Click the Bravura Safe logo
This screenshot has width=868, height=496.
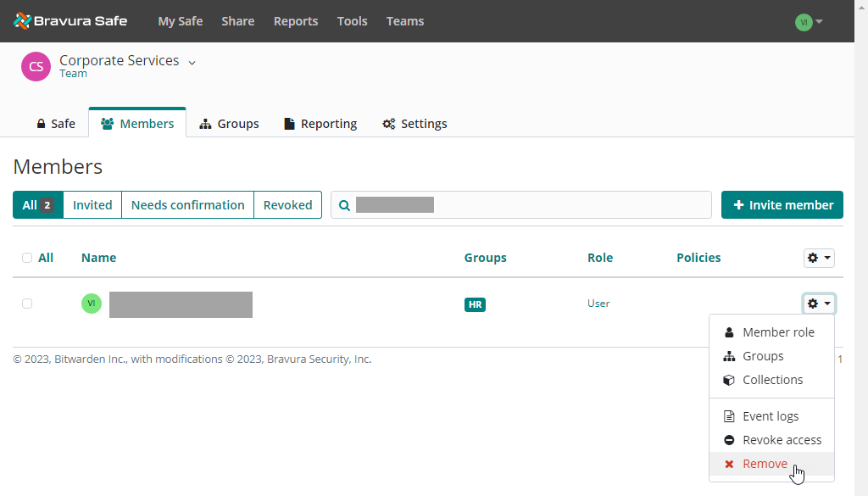tap(70, 21)
